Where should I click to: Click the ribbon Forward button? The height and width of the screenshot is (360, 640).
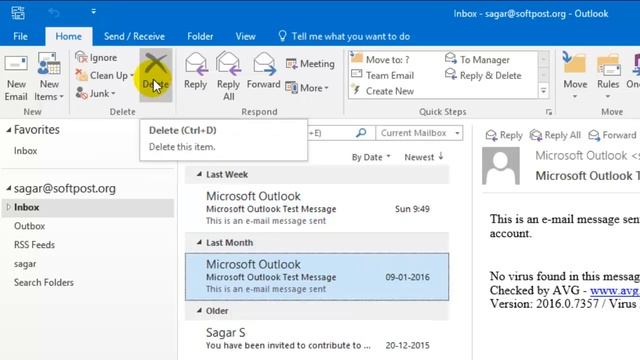(264, 71)
